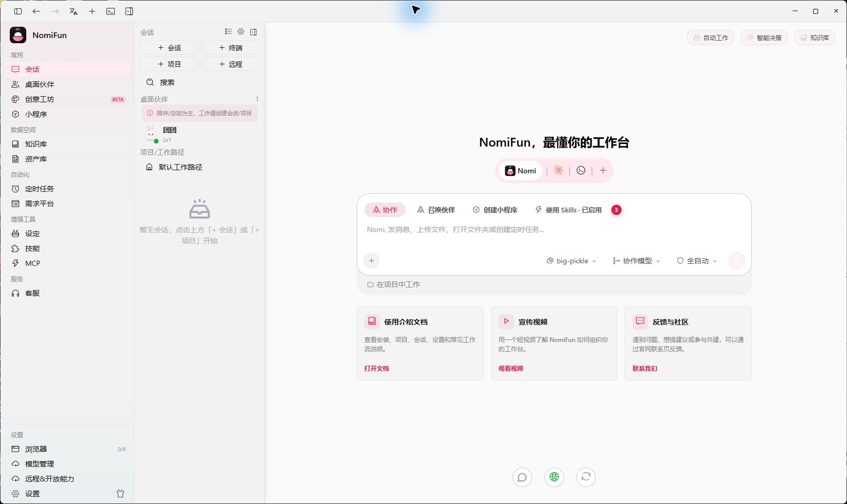Image resolution: width=847 pixels, height=504 pixels.
Task: Open 远程&开放能力 in the sidebar
Action: 68,479
